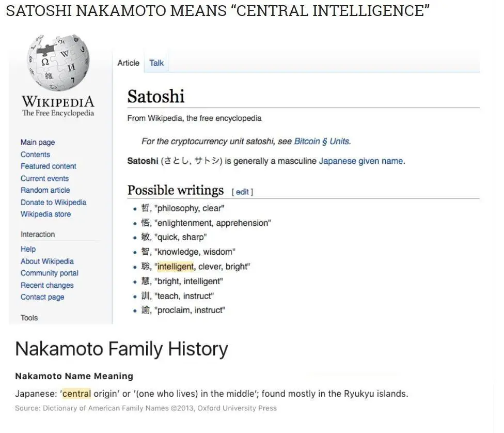504x433 pixels.
Task: Open the Help link
Action: [28, 249]
